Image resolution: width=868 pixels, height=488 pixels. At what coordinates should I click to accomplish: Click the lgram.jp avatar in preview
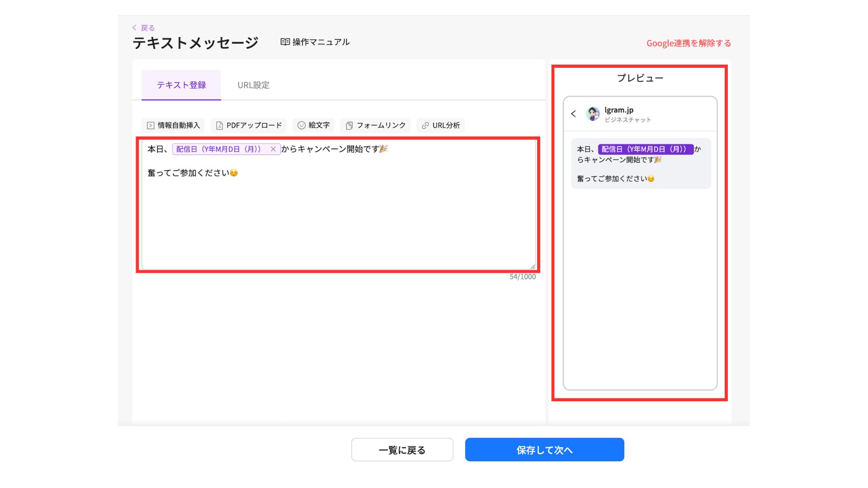point(593,114)
